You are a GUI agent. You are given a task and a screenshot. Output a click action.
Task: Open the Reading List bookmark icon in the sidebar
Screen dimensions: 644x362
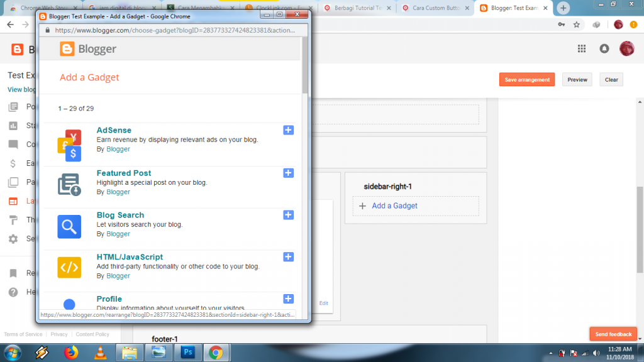coord(13,273)
